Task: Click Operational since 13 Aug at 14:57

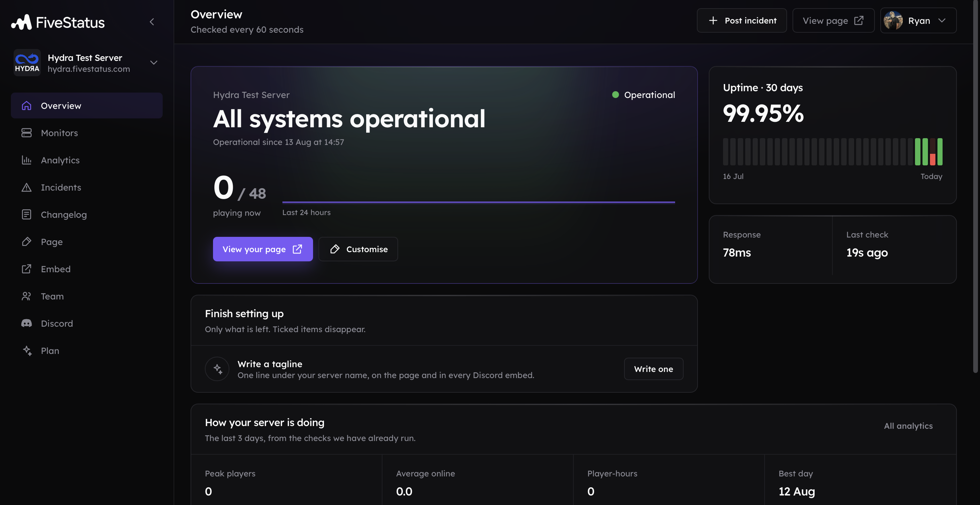Action: [x=278, y=142]
